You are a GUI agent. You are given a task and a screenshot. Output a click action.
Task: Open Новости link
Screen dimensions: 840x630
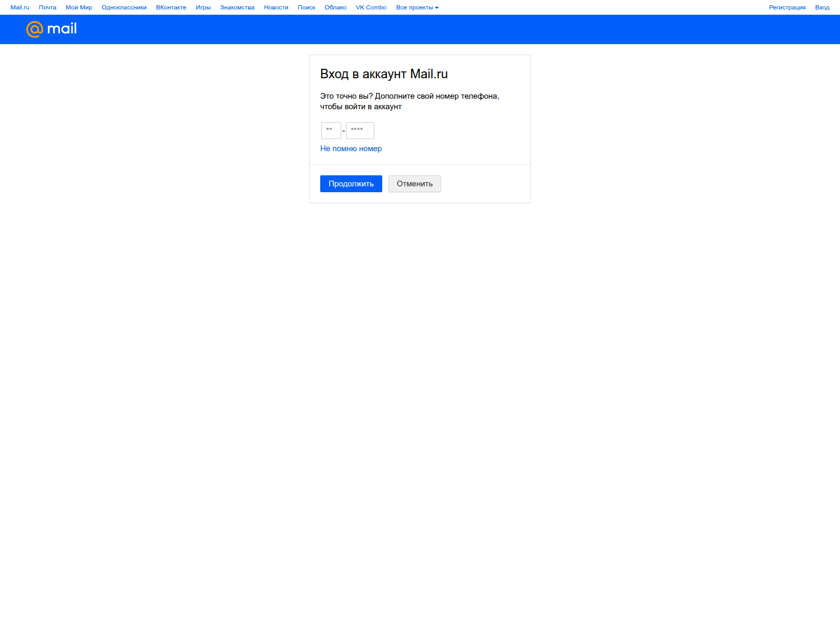(276, 7)
